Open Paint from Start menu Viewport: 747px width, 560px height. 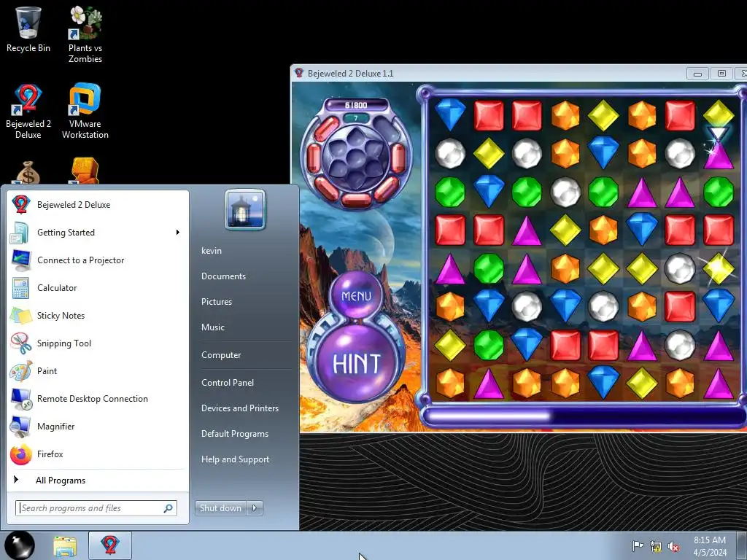[x=98, y=371]
